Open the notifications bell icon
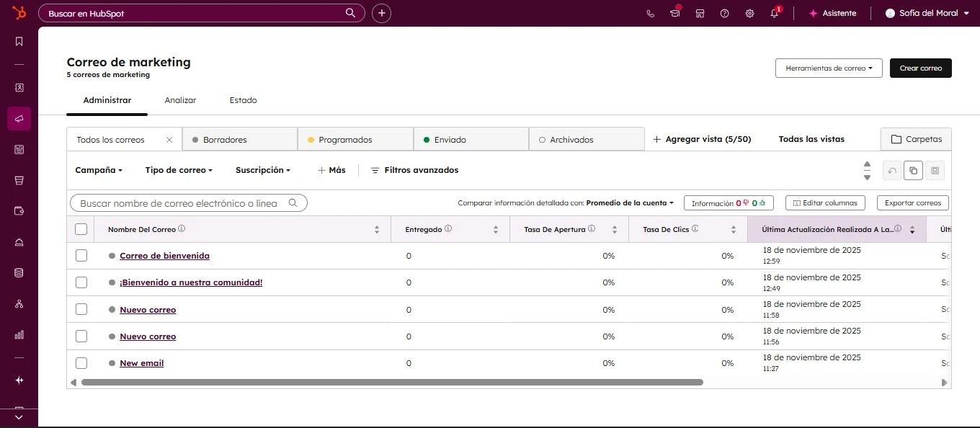 774,13
